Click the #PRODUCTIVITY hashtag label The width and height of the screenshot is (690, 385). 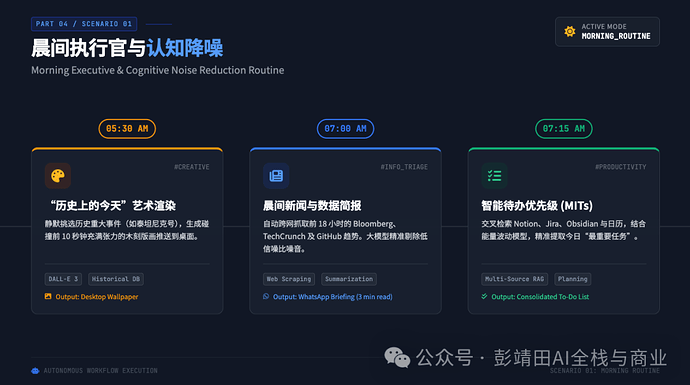(620, 167)
